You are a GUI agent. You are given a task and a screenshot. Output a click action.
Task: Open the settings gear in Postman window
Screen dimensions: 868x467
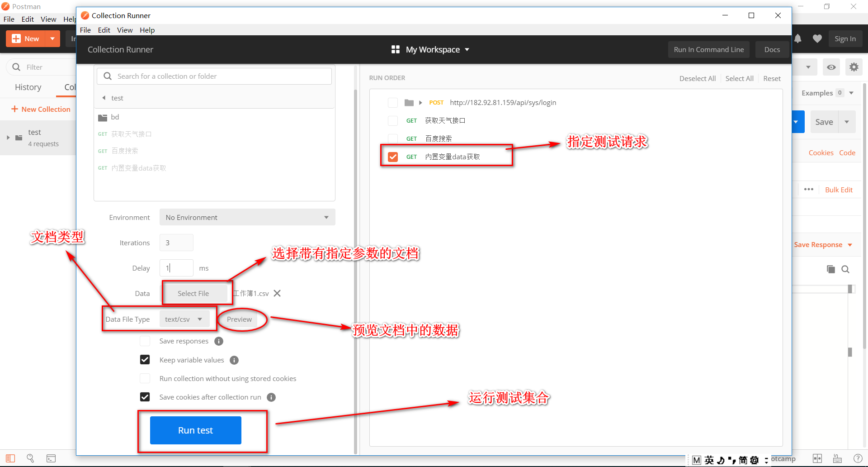[x=854, y=67]
